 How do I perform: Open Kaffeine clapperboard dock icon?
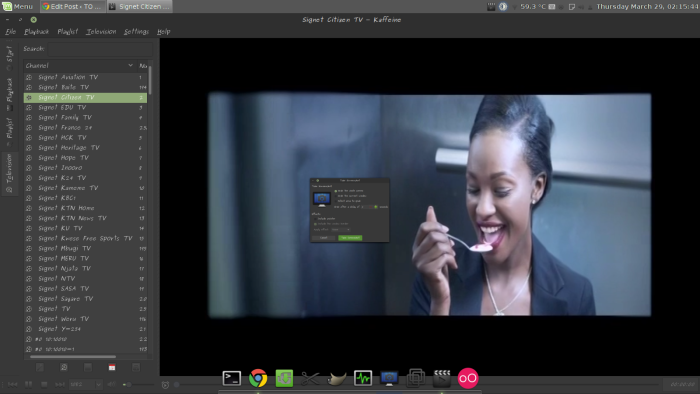442,378
